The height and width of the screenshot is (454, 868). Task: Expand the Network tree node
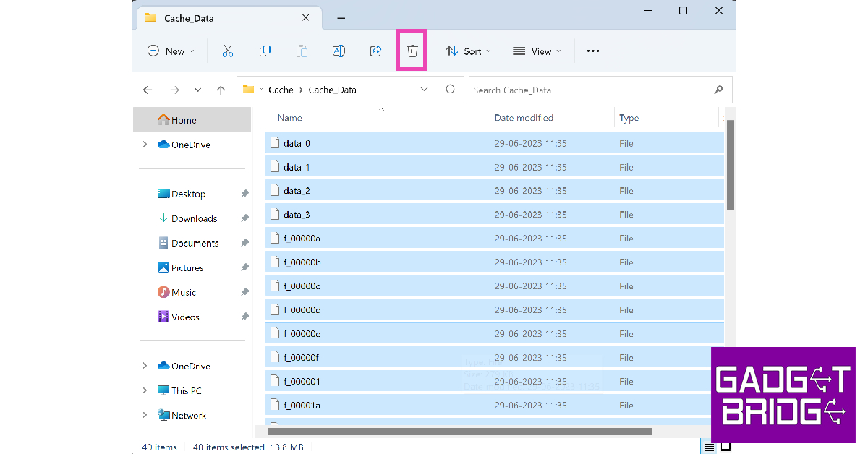click(x=145, y=415)
